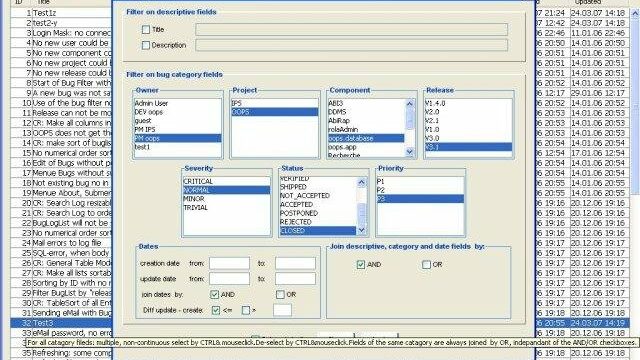
Task: Click the Title filter text field
Action: (351, 29)
